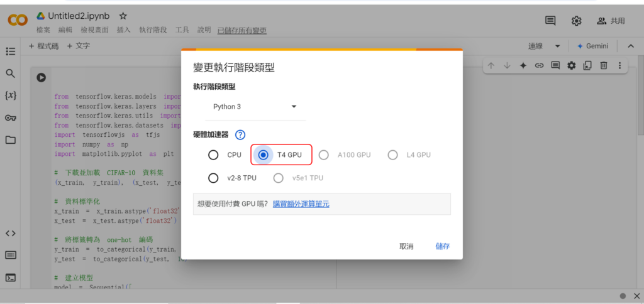Click the 取消 button in dialog

pyautogui.click(x=406, y=246)
